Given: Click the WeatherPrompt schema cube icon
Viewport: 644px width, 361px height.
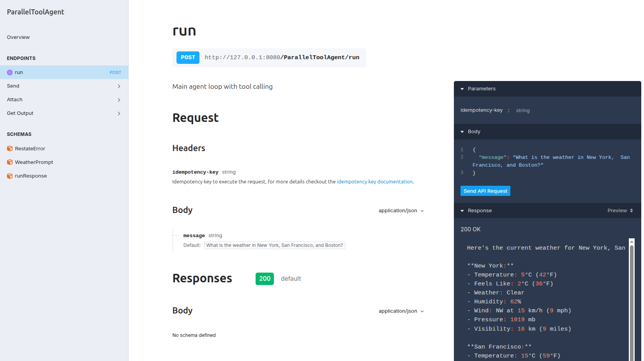Looking at the screenshot, I should 9,162.
